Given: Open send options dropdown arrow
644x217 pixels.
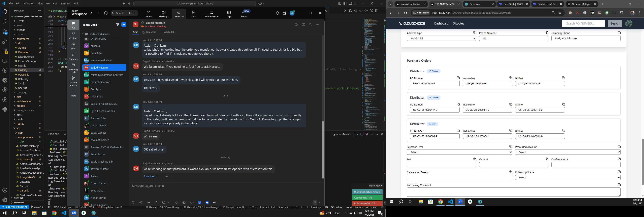Looking at the screenshot, I should coord(320,203).
